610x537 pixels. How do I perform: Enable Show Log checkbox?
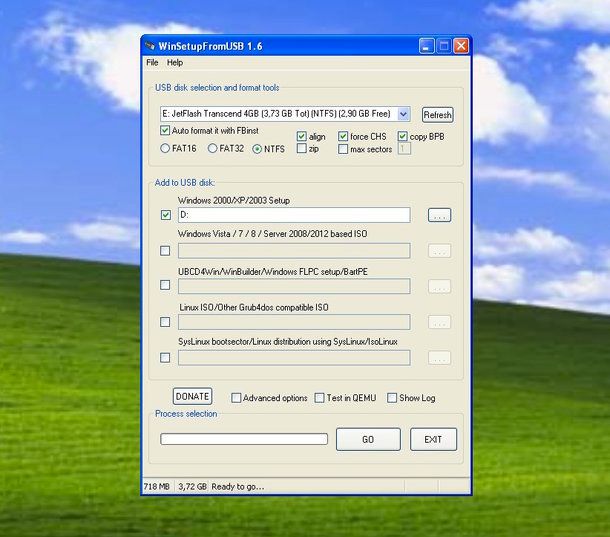tap(392, 398)
